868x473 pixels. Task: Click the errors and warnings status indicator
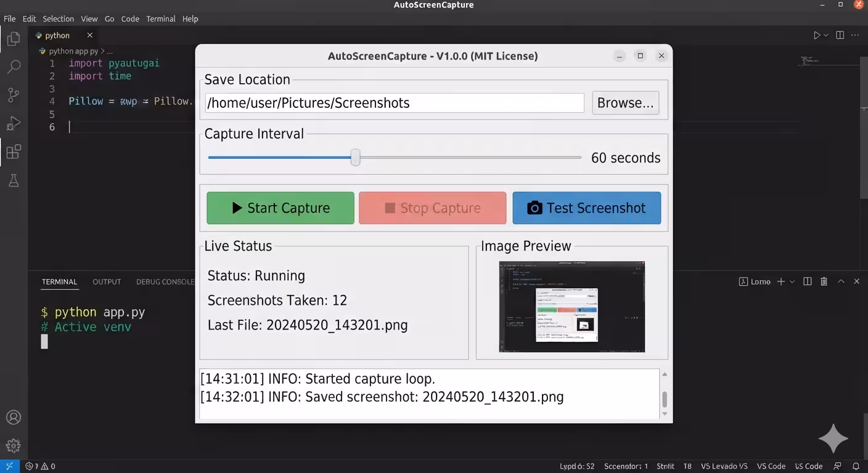40,466
